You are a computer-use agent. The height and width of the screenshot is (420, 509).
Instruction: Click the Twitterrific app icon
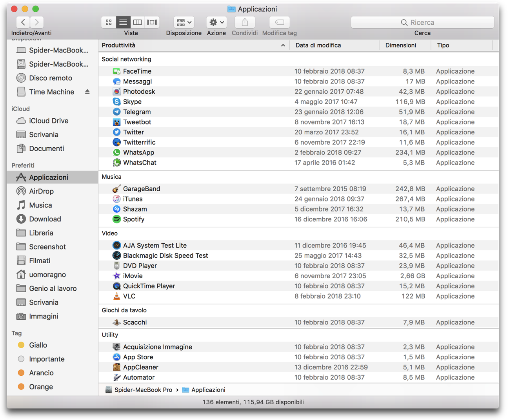pos(116,143)
